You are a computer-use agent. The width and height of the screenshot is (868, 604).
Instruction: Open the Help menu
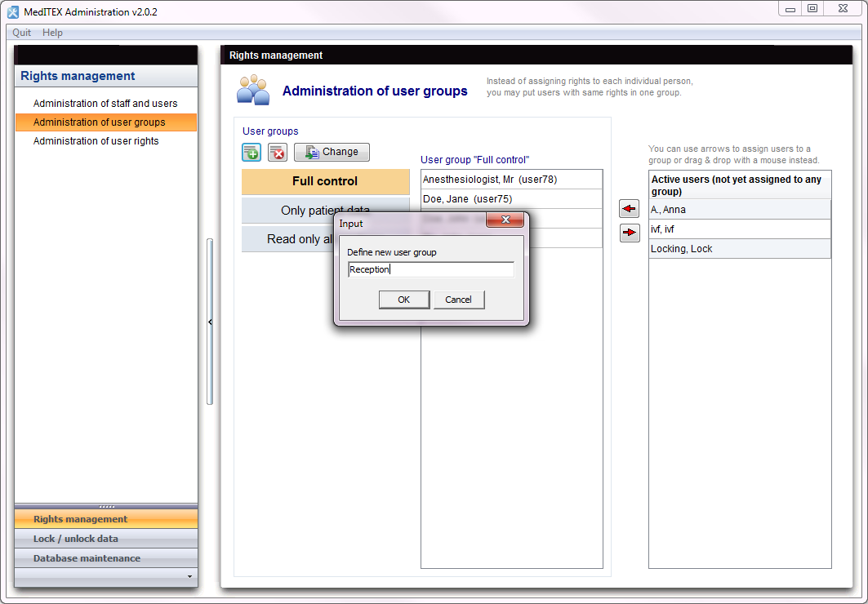(x=52, y=33)
